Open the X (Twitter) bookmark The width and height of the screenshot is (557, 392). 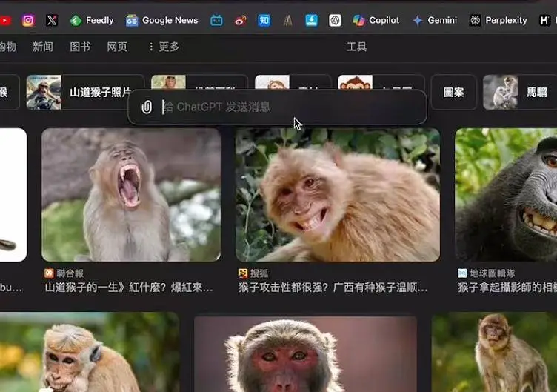(51, 20)
